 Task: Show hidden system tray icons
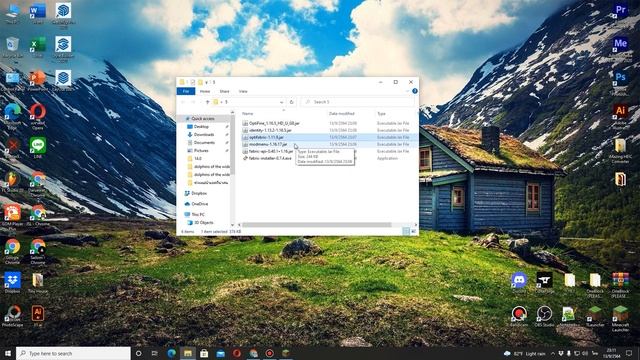pos(553,353)
